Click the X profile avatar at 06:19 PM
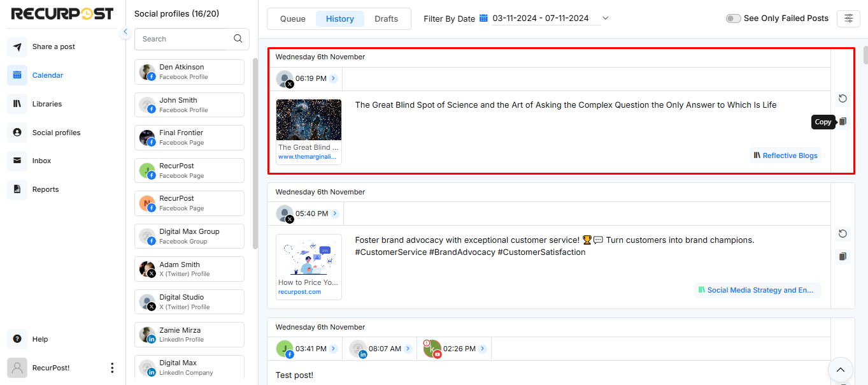The height and width of the screenshot is (385, 868). (x=285, y=79)
